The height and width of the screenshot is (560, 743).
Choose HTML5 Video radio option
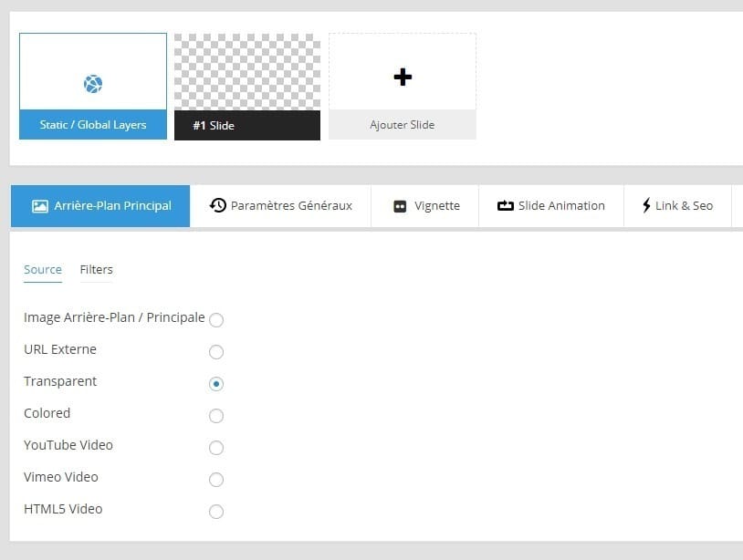pos(216,512)
